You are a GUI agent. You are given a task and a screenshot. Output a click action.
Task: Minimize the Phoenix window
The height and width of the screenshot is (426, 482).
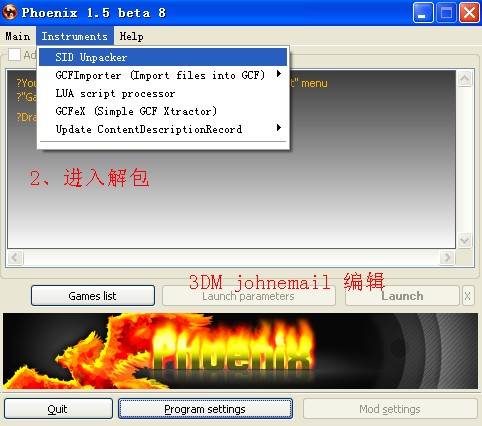tap(423, 13)
